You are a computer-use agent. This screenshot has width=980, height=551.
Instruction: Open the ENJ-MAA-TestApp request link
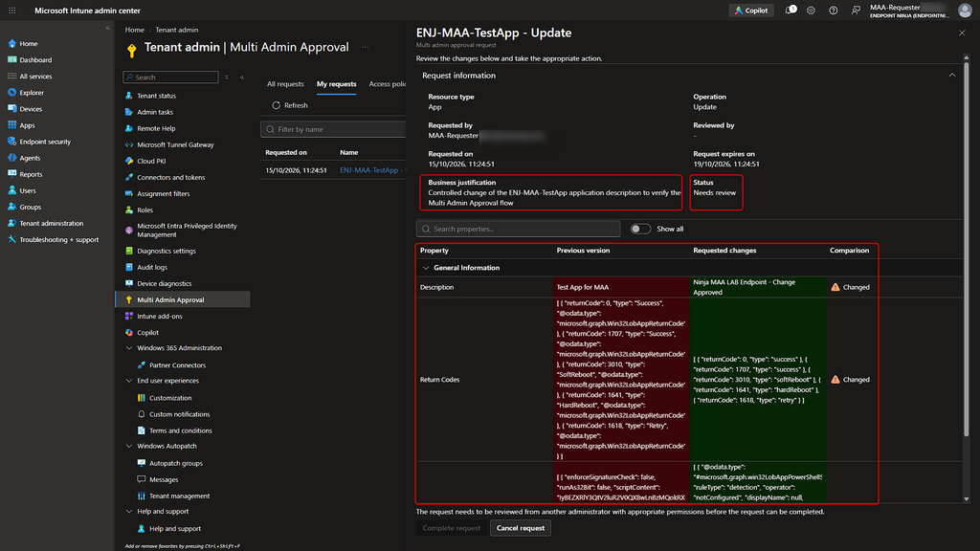pyautogui.click(x=372, y=170)
